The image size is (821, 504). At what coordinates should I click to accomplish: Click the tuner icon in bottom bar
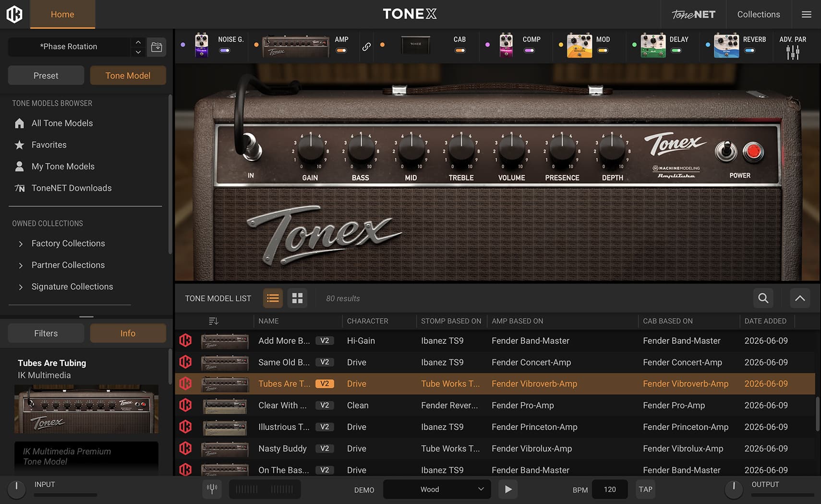tap(212, 489)
